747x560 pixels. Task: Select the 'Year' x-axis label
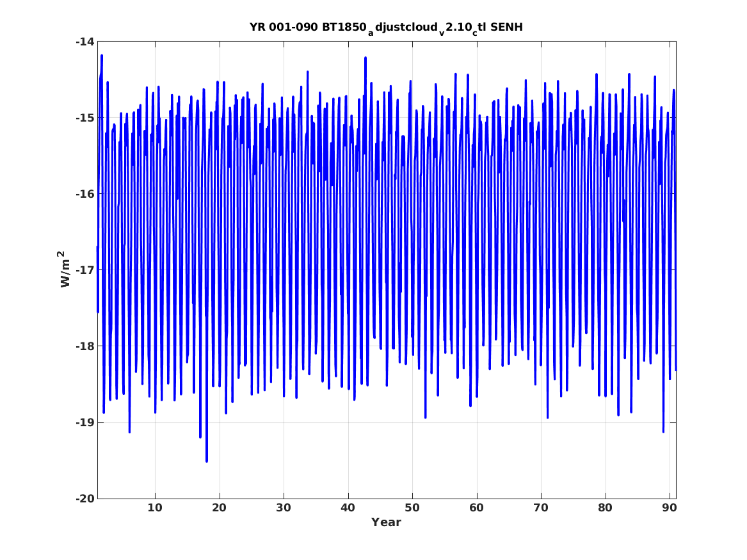click(x=386, y=522)
